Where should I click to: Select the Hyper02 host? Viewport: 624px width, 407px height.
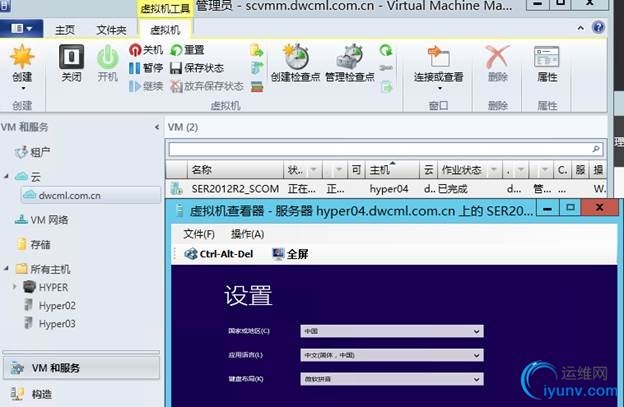coord(50,306)
